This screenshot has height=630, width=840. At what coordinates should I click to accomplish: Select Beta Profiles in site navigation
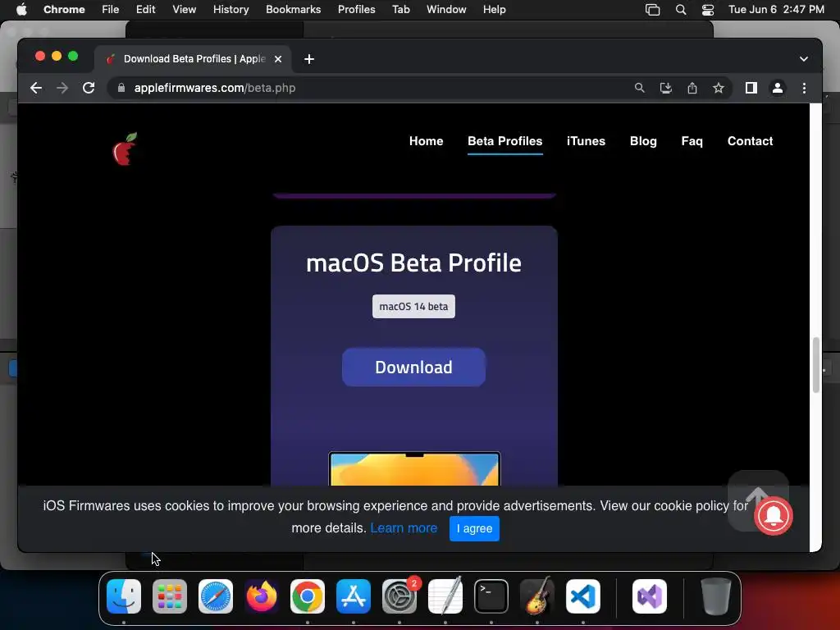pos(505,141)
